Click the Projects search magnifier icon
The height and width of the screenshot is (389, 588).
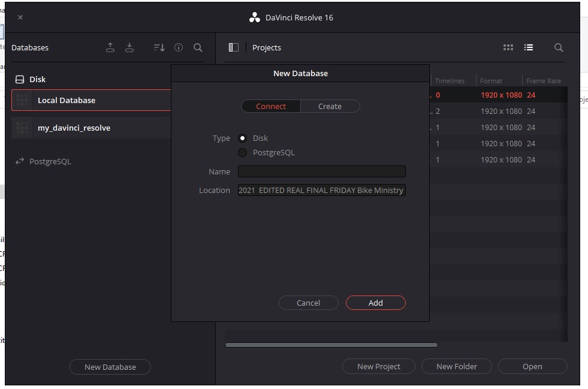[x=559, y=47]
